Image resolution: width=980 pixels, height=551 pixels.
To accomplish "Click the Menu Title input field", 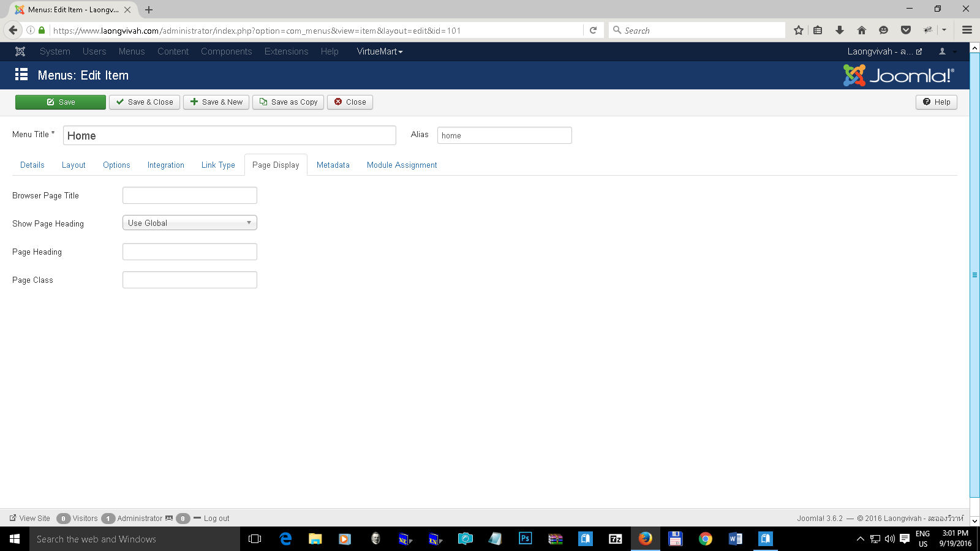I will (230, 135).
